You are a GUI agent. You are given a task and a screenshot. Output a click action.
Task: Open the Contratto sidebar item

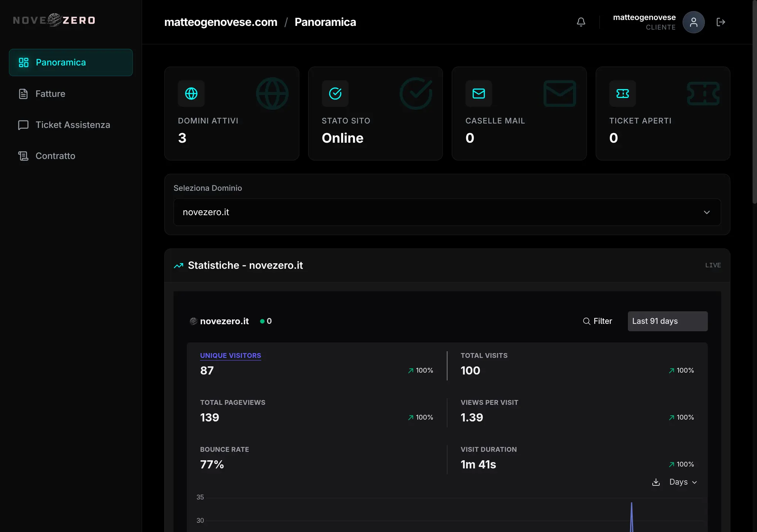pos(71,156)
